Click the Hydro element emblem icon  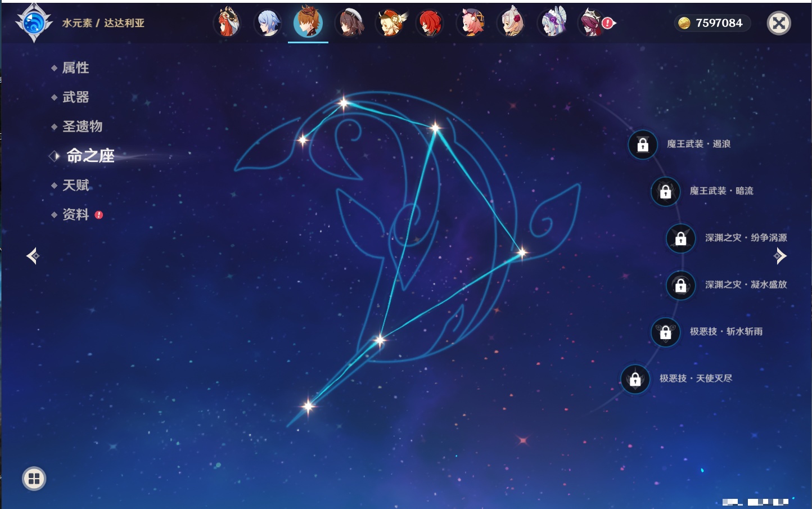(34, 23)
